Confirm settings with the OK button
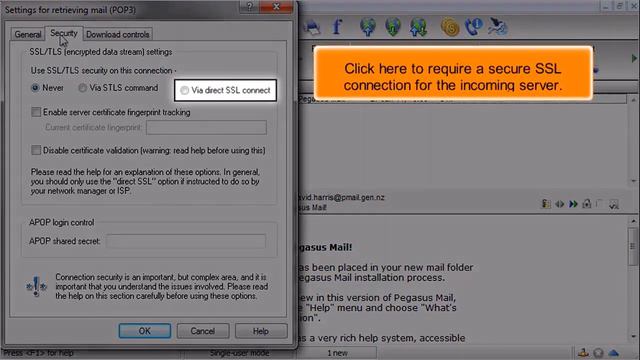 coord(145,331)
